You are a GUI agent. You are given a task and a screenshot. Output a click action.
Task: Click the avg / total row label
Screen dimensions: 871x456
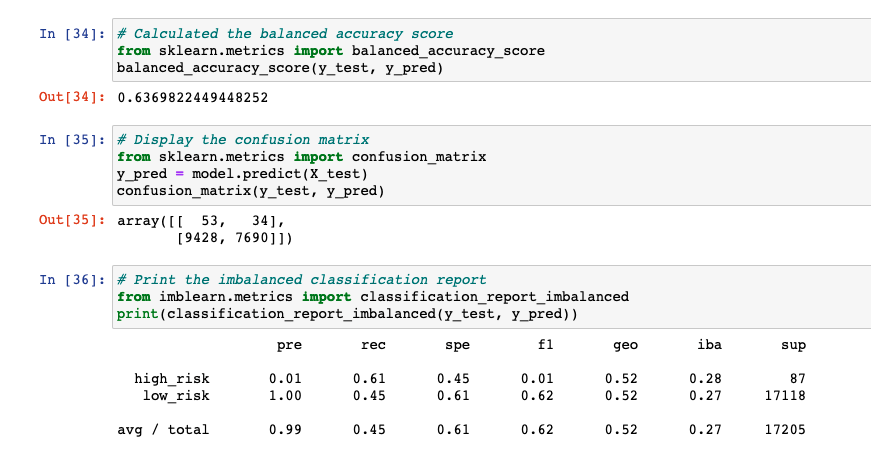pos(163,430)
